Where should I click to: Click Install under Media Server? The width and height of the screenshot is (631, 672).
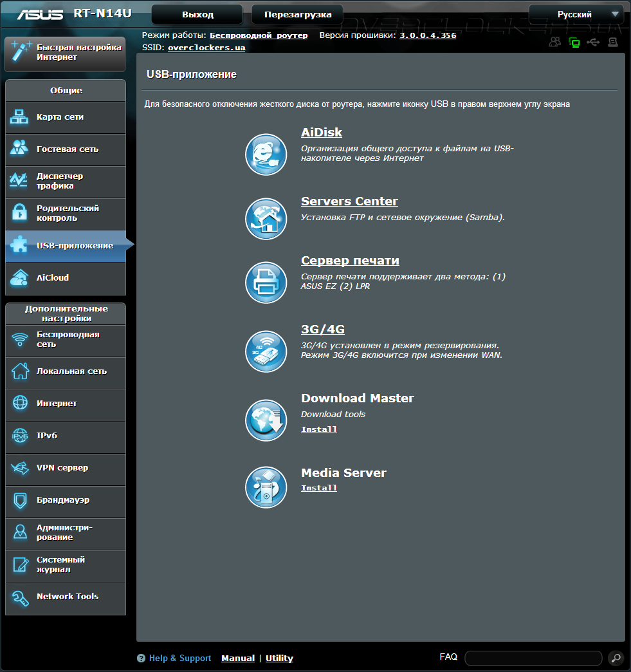coord(318,488)
